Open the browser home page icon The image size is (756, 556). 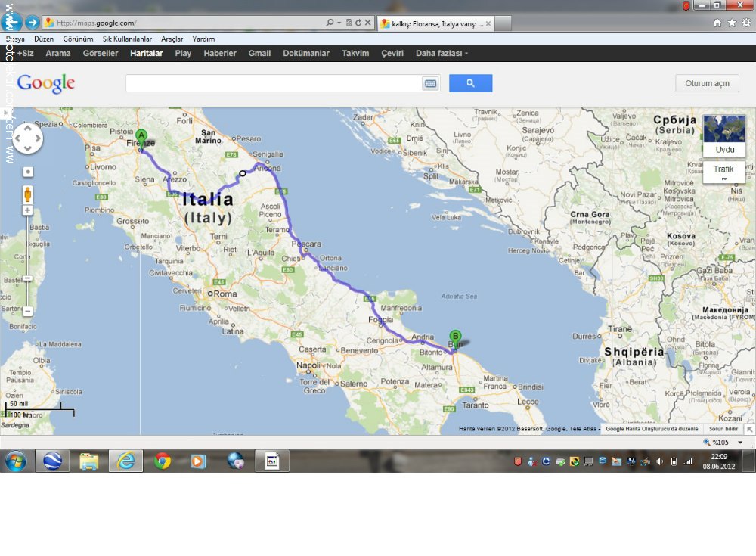[x=717, y=23]
